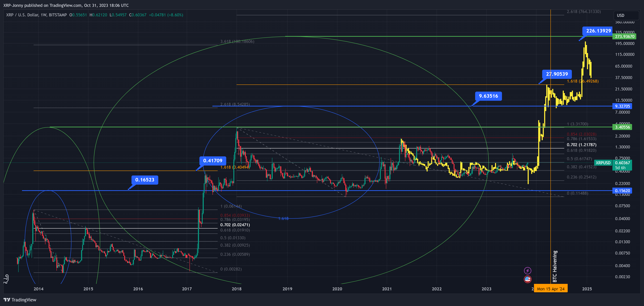Select the 0.786 (1.61533) Fibonacci label
644x306 pixels.
point(582,139)
